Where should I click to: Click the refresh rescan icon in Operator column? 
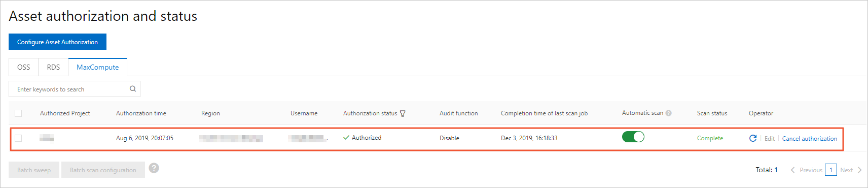pos(753,138)
